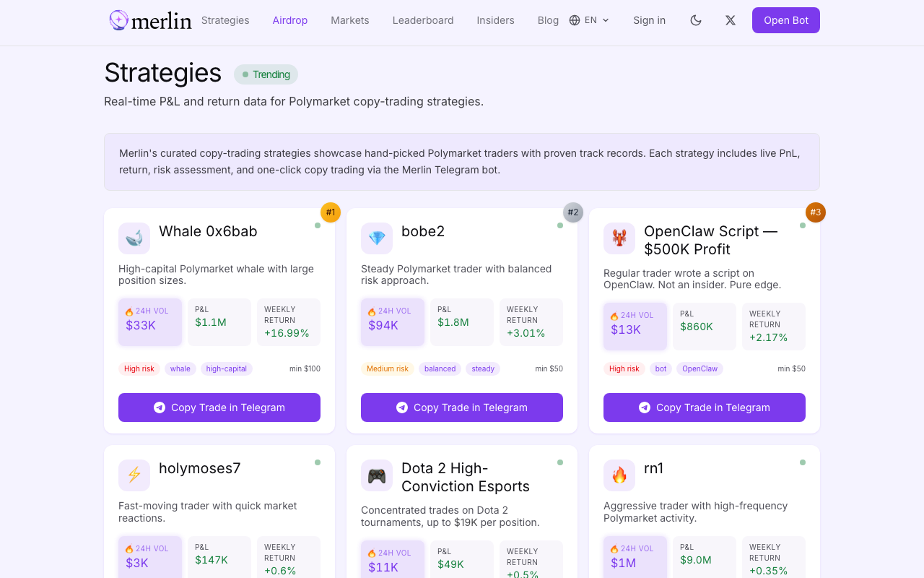Click the #1 rank badge
Viewport: 924px width, 578px height.
pyautogui.click(x=331, y=212)
